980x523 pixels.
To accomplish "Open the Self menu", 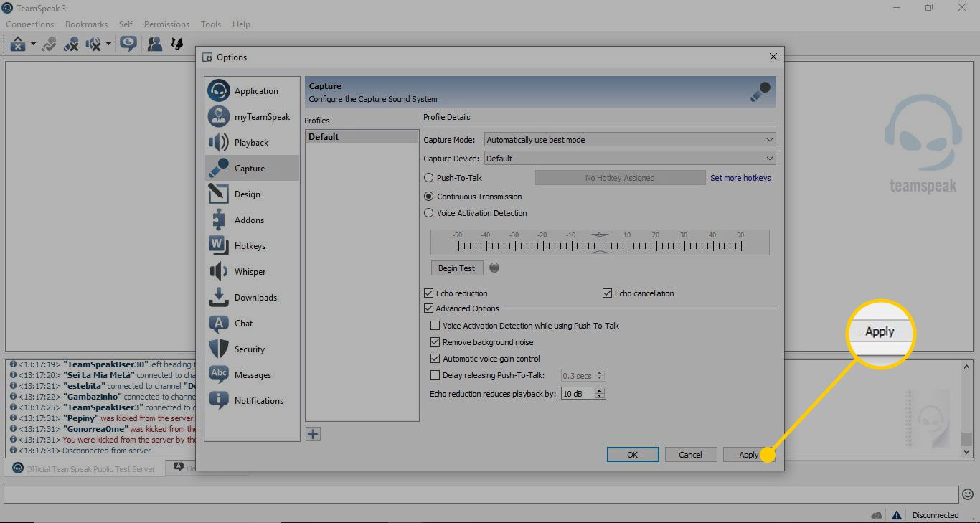I will (126, 24).
